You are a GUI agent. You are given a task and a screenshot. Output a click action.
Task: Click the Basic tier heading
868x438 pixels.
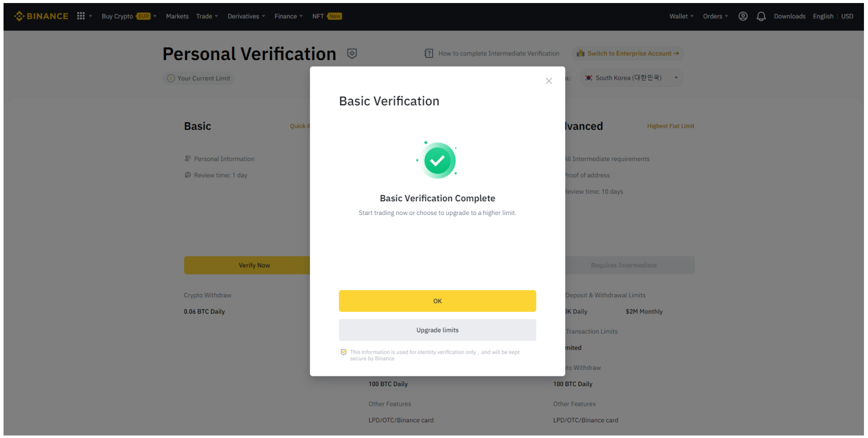(x=197, y=126)
